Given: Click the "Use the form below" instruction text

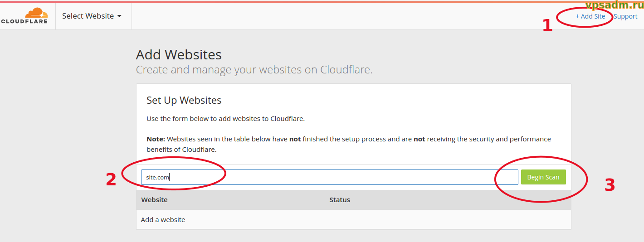Looking at the screenshot, I should pyautogui.click(x=225, y=119).
